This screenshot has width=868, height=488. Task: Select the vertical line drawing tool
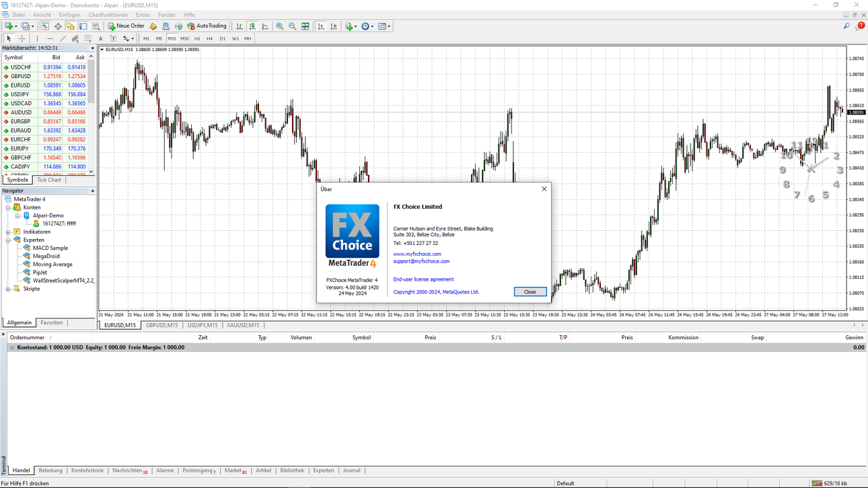pos(37,38)
